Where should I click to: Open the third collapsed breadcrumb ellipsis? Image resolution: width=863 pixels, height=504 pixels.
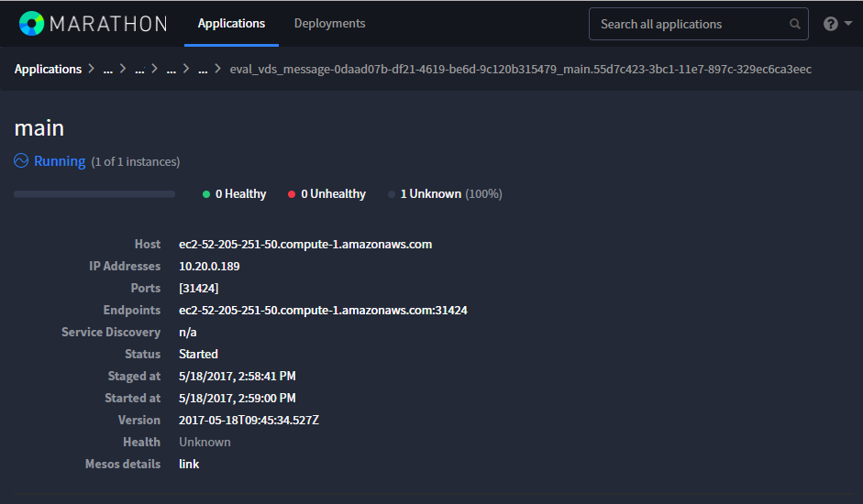coord(171,70)
